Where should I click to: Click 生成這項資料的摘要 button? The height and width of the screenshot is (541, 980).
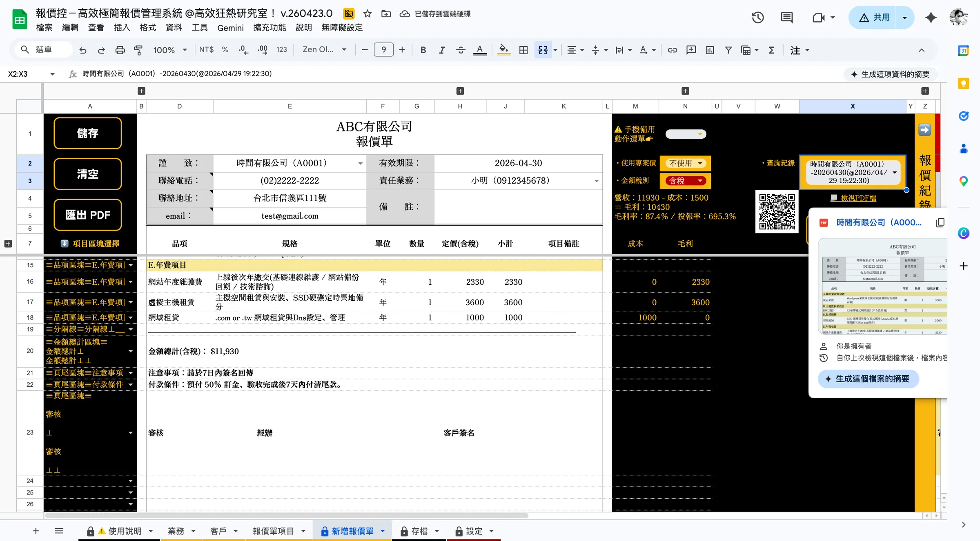click(890, 74)
